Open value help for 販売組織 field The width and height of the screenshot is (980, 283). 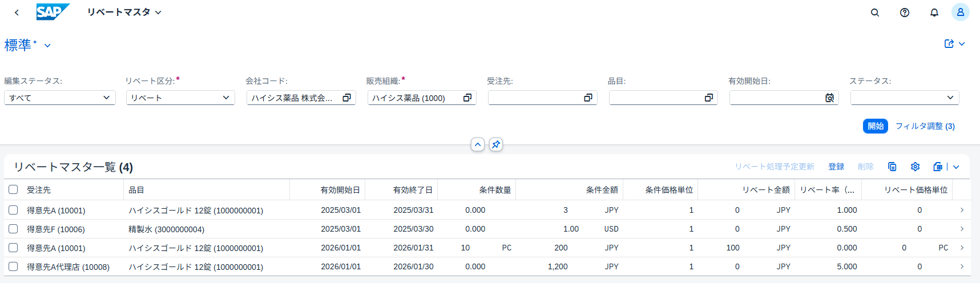pos(467,98)
